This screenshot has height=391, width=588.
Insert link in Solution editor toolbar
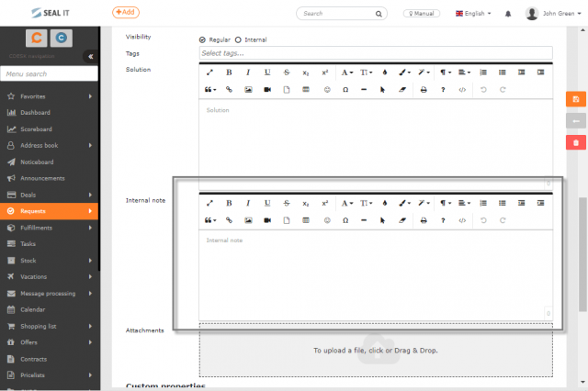pyautogui.click(x=229, y=90)
